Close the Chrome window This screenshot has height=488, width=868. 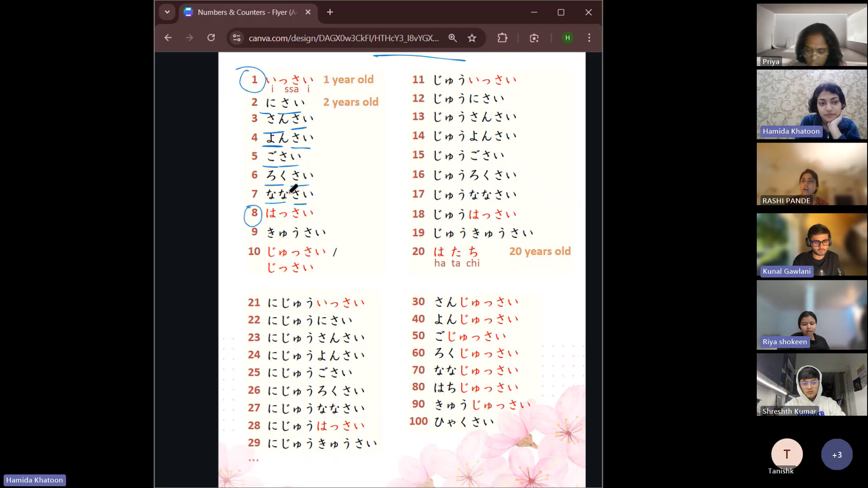pos(589,12)
